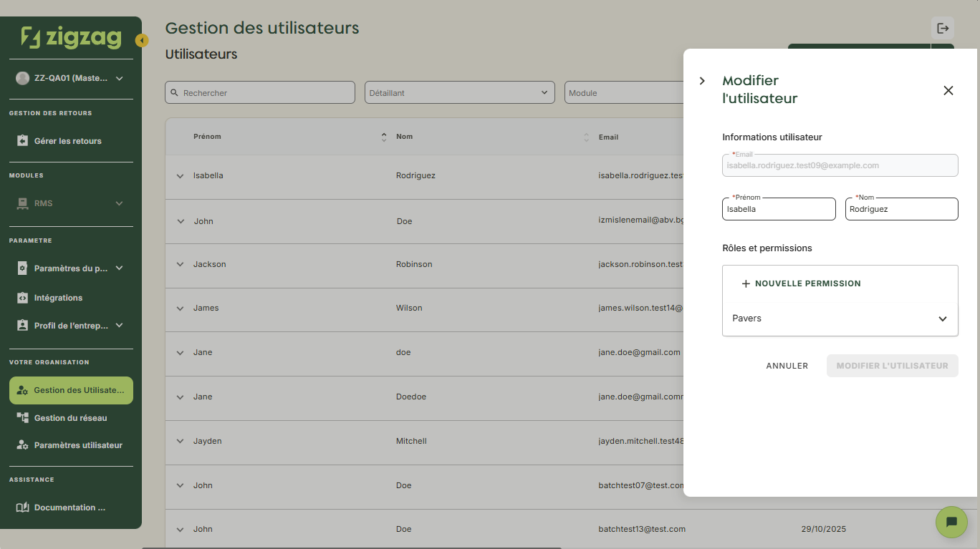
Task: Expand the Jayden Mitchell row
Action: point(181,441)
